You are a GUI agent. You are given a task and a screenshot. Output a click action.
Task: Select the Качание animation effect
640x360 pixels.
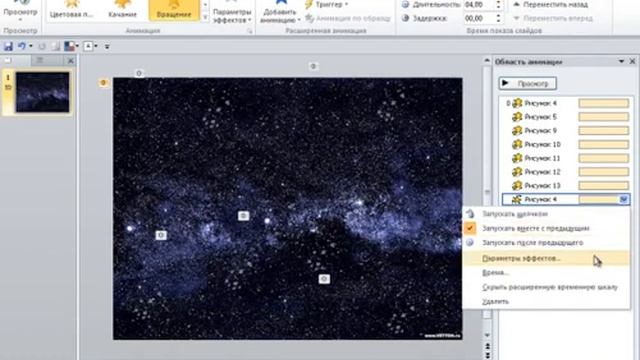point(122,10)
